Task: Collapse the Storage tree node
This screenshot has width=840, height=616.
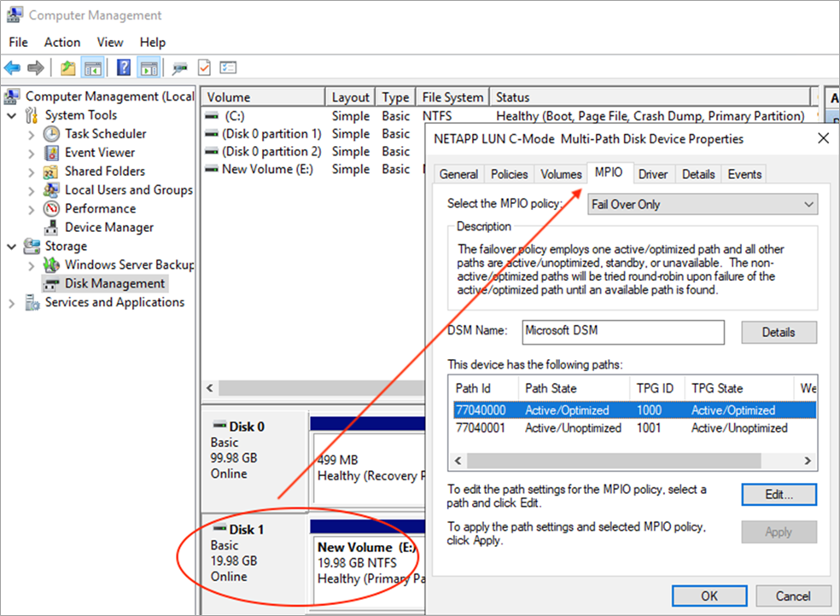Action: click(12, 247)
